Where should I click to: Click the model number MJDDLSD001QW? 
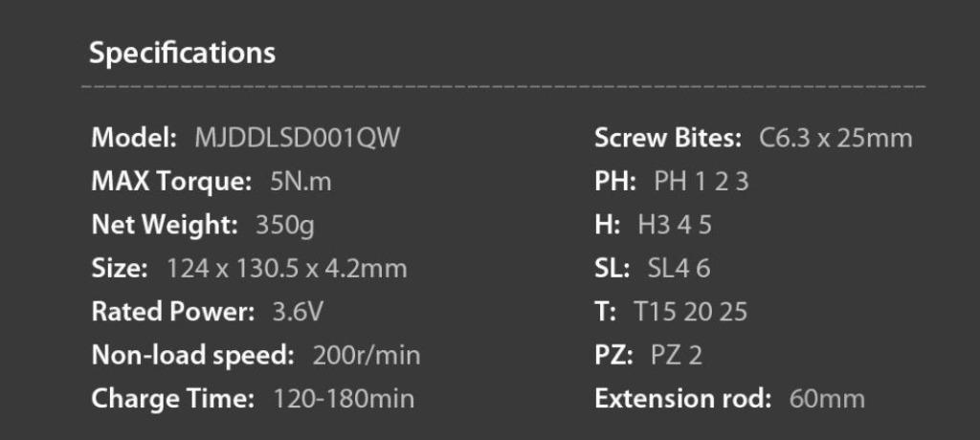pyautogui.click(x=297, y=138)
